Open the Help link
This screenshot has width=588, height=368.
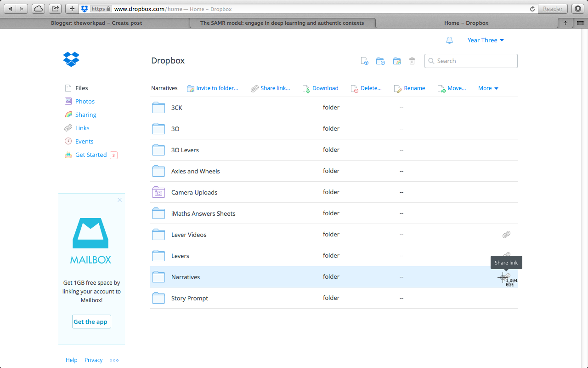(71, 360)
